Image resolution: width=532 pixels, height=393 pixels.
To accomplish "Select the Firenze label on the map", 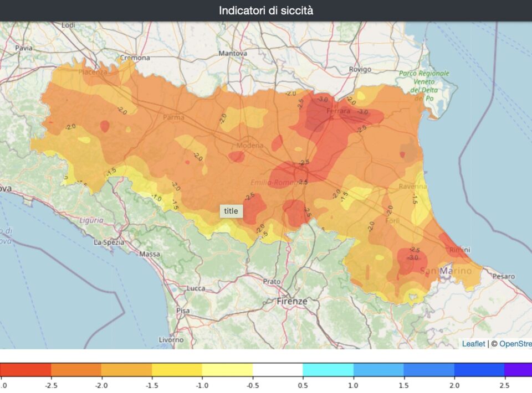I will point(291,301).
